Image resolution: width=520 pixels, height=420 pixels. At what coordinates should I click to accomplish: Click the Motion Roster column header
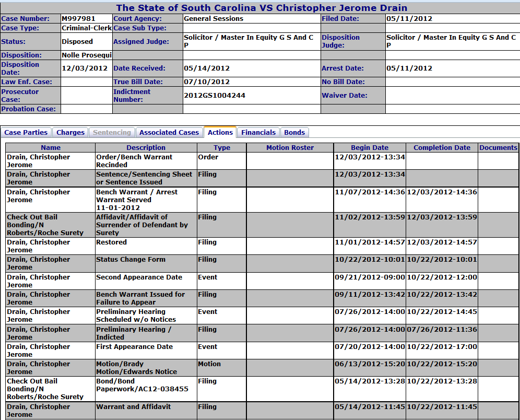[290, 148]
